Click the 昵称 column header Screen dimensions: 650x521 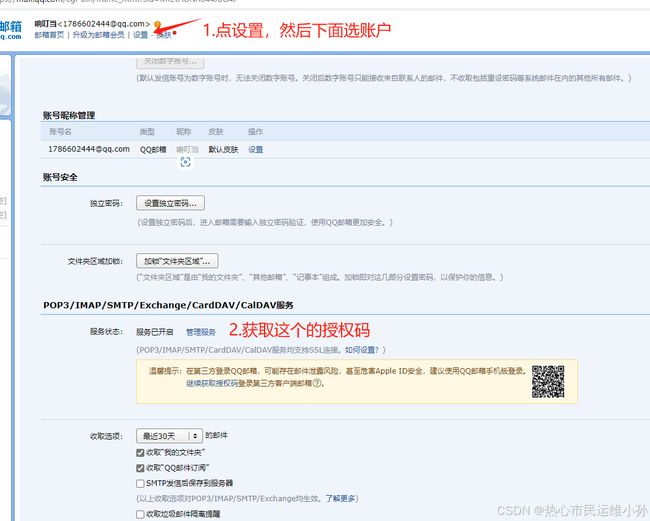pos(184,132)
